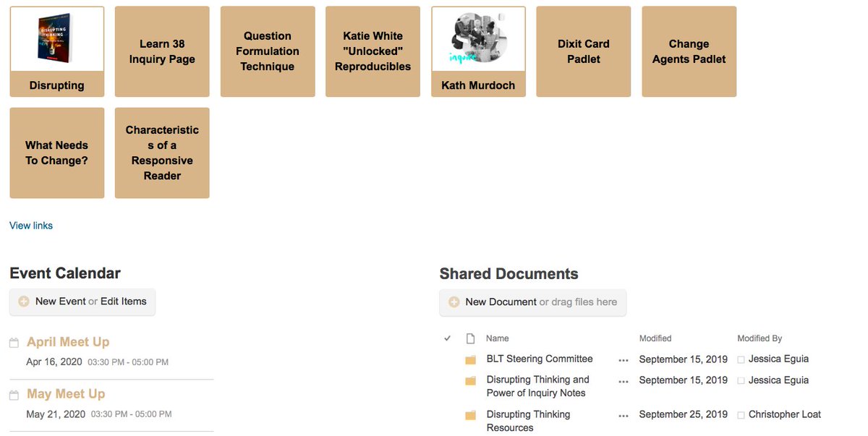Click calendar icon beside May Meet Up
The width and height of the screenshot is (868, 436).
pyautogui.click(x=14, y=395)
